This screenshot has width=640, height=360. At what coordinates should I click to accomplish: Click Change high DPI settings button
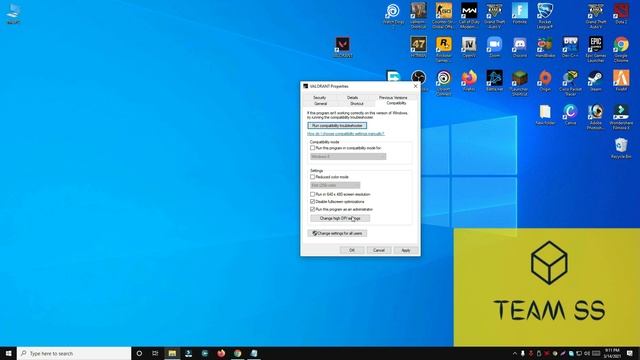coord(340,218)
